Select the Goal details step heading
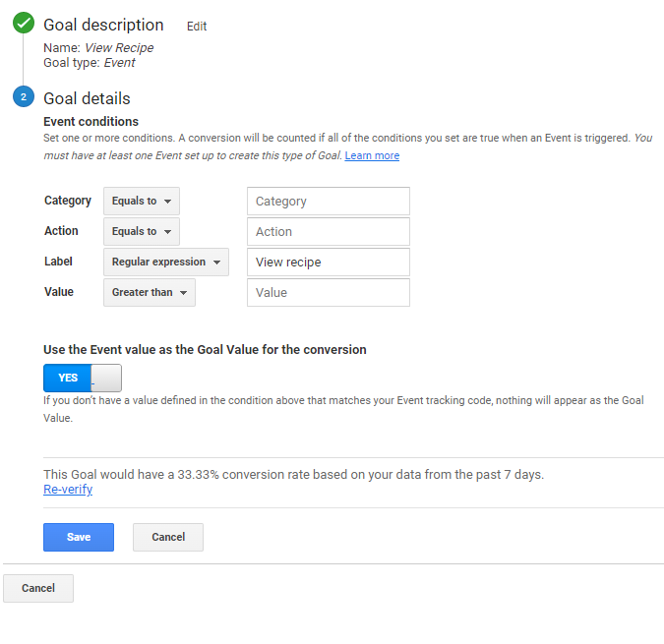This screenshot has height=644, width=664. pyautogui.click(x=87, y=98)
